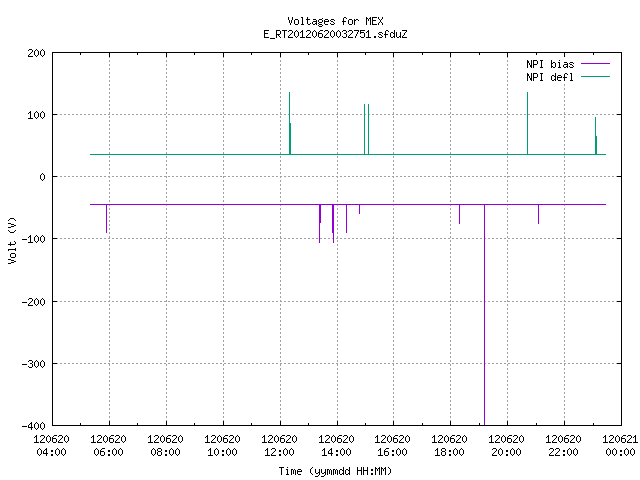Click y-axis tick label -200
This screenshot has height=480, width=640.
(x=33, y=302)
